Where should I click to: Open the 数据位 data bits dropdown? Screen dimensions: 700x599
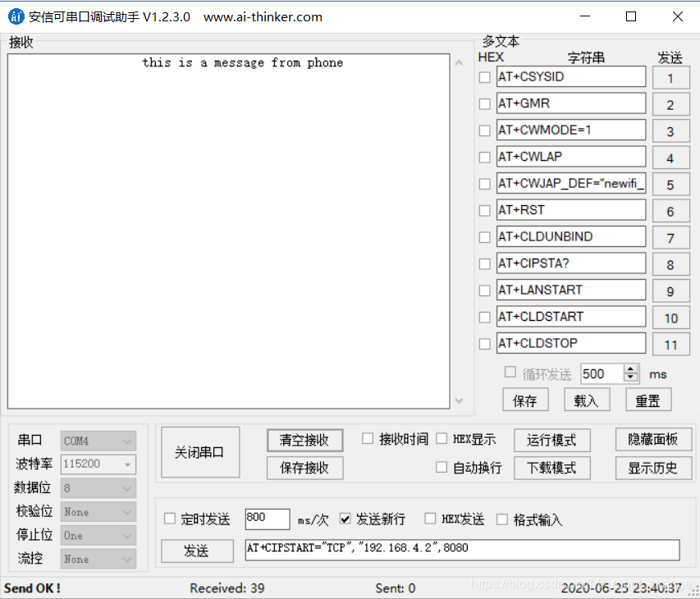pyautogui.click(x=98, y=488)
